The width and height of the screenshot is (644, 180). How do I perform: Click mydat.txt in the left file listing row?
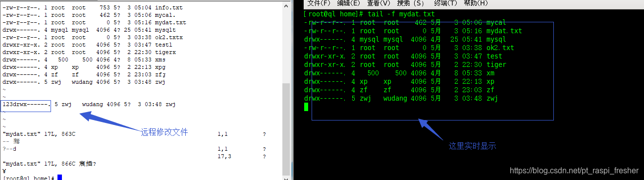click(x=170, y=22)
